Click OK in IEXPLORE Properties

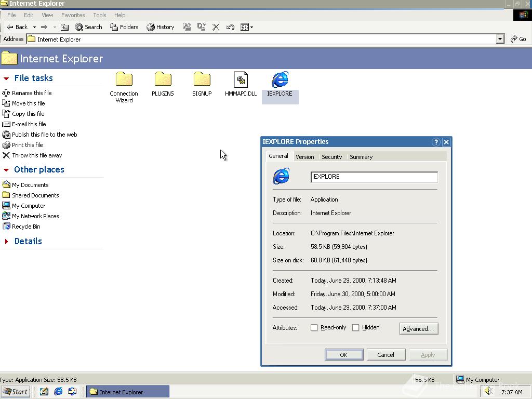pyautogui.click(x=344, y=354)
